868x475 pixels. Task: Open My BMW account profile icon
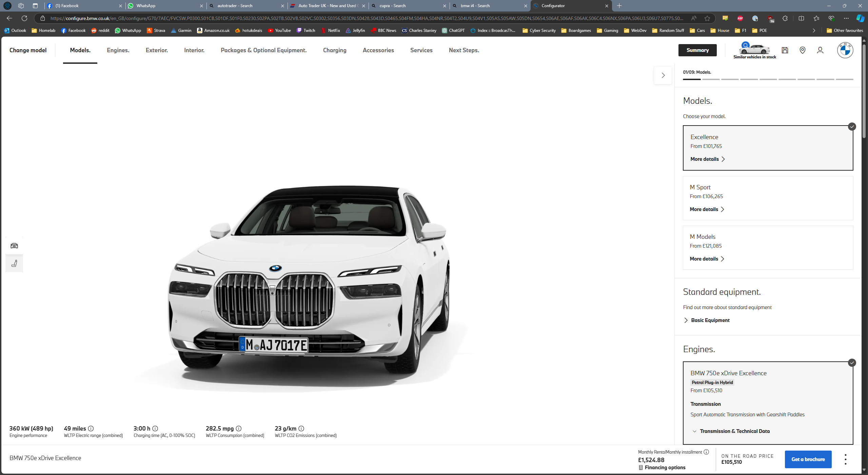820,50
